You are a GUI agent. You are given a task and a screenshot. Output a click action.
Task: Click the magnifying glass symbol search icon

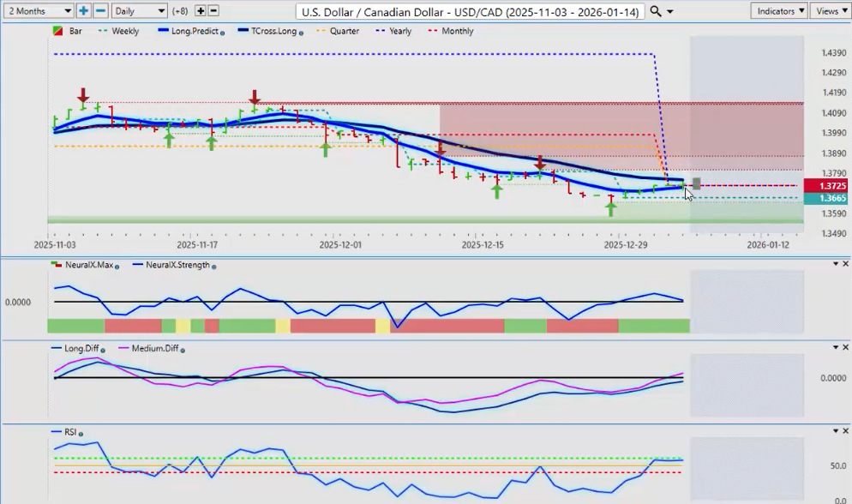point(656,11)
